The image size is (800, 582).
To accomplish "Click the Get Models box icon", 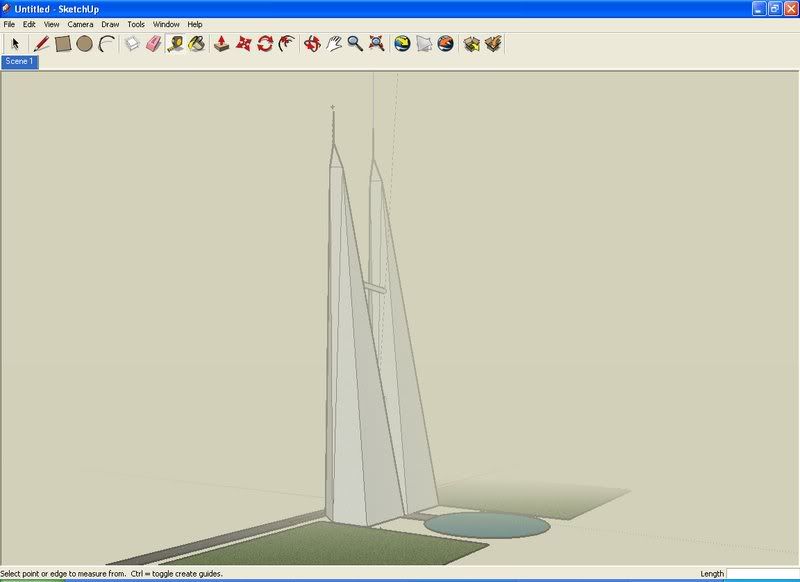I will [471, 44].
